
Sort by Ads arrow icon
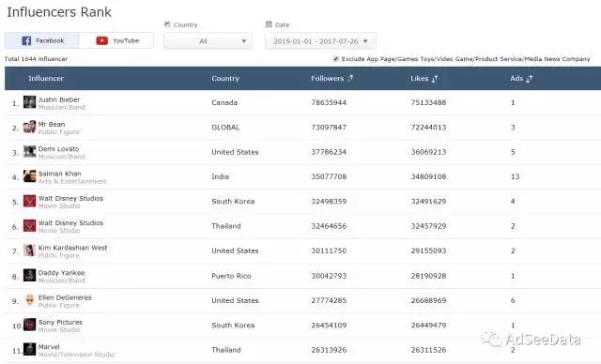(530, 79)
